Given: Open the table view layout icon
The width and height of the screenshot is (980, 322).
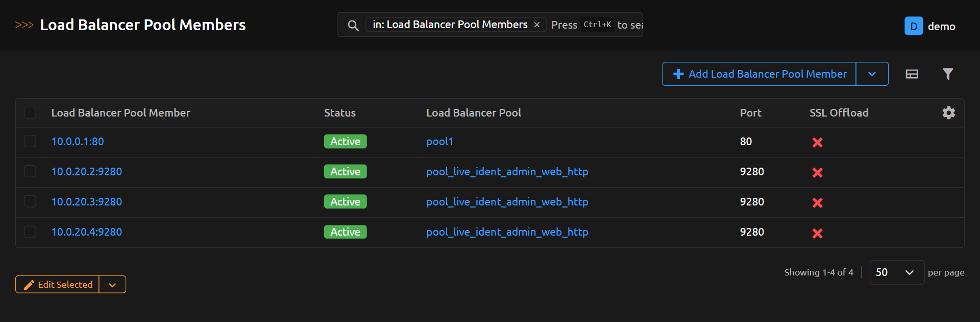Looking at the screenshot, I should [912, 74].
